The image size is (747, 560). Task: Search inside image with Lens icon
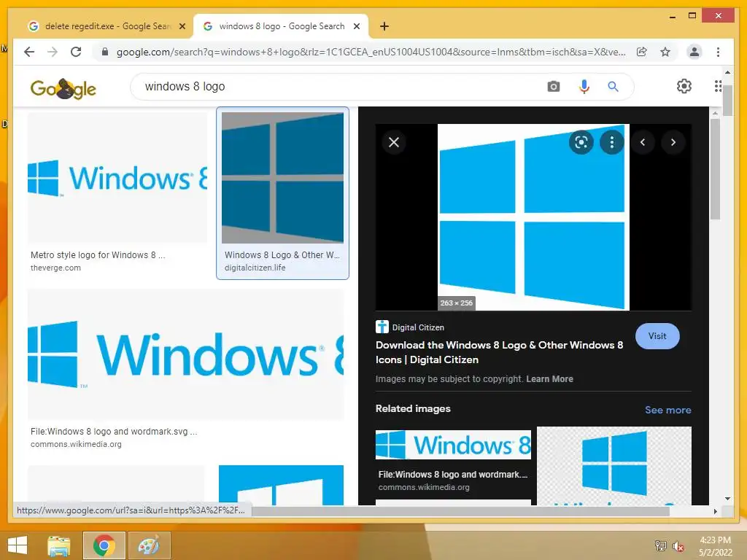pos(581,142)
